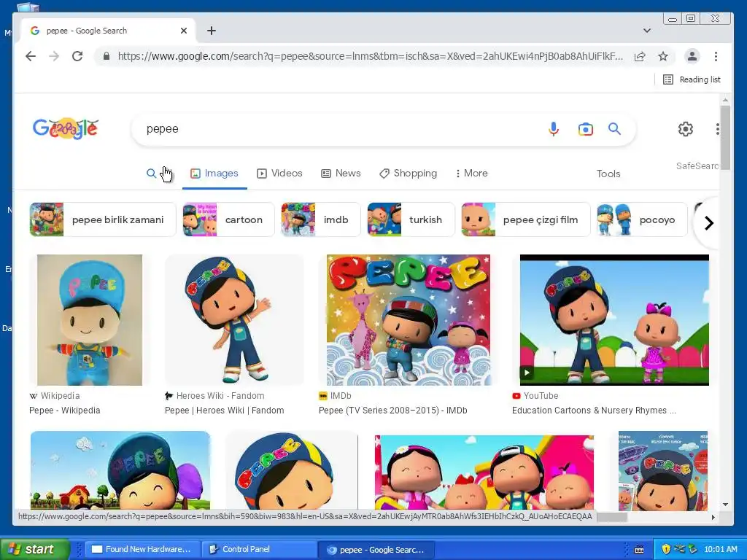Reload the current page

(x=77, y=56)
